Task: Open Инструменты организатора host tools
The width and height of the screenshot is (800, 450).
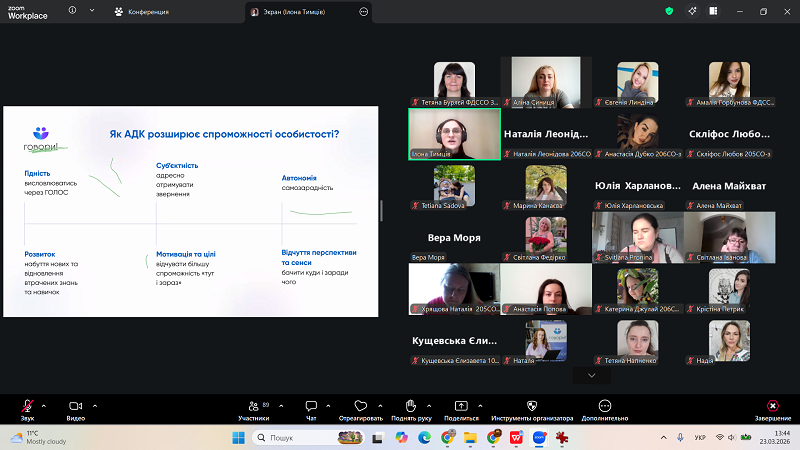Action: point(531,406)
